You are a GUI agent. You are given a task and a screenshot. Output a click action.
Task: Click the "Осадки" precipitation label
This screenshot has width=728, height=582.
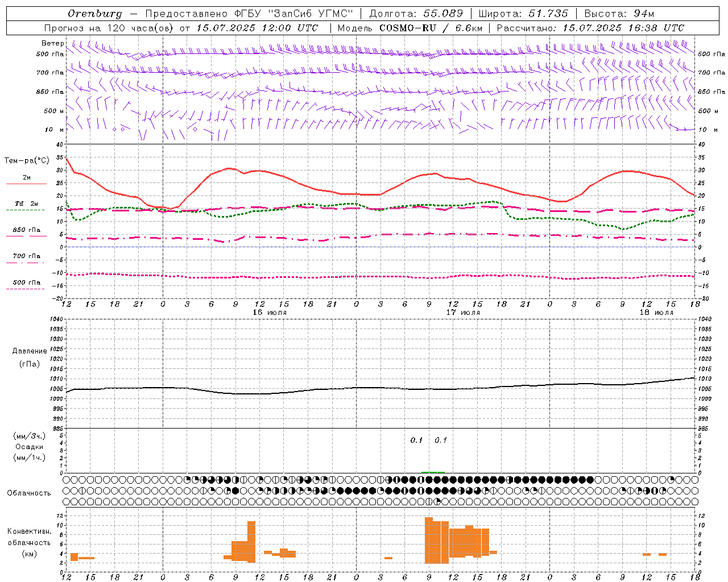click(30, 447)
